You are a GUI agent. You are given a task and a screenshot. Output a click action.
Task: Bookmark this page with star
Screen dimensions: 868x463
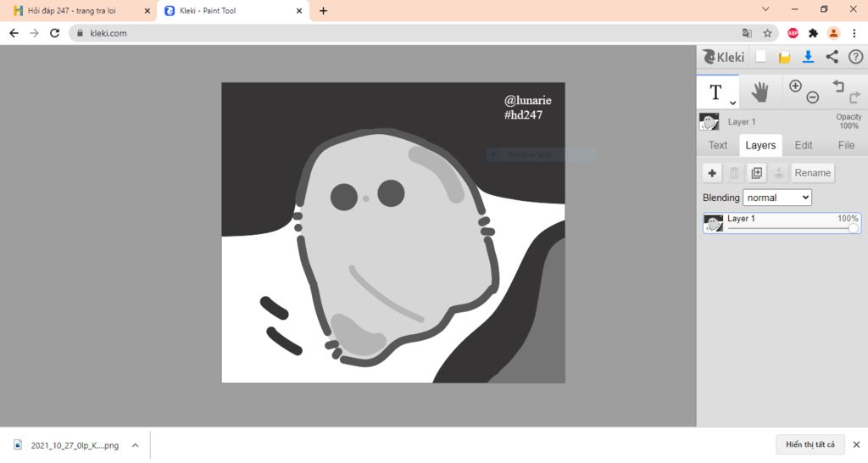coord(767,33)
